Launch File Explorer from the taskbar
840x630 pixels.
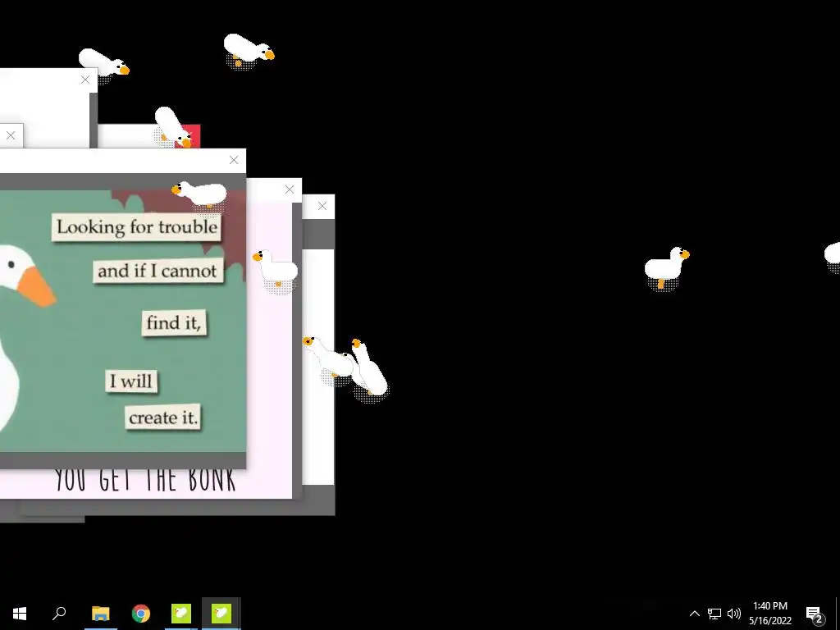click(101, 614)
